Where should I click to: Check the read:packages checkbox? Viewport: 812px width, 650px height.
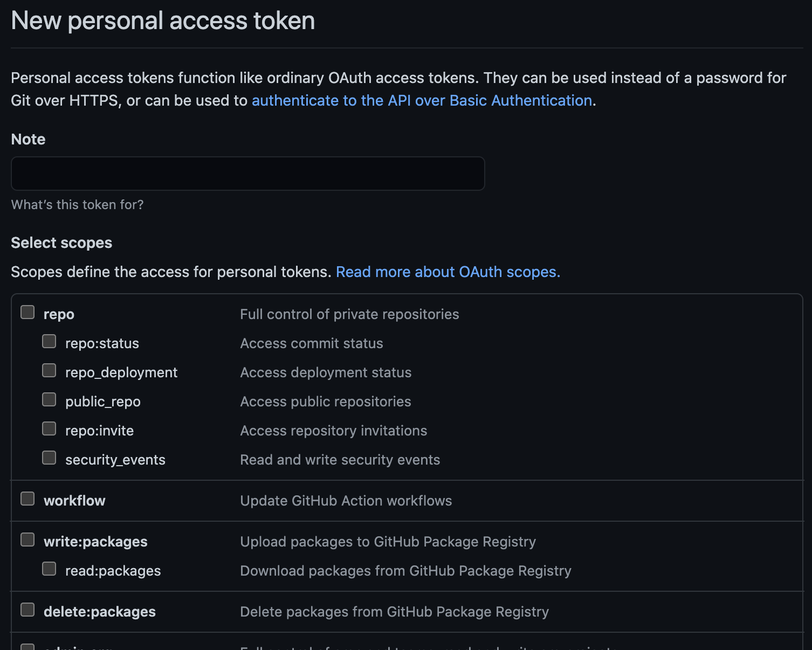[x=49, y=569]
